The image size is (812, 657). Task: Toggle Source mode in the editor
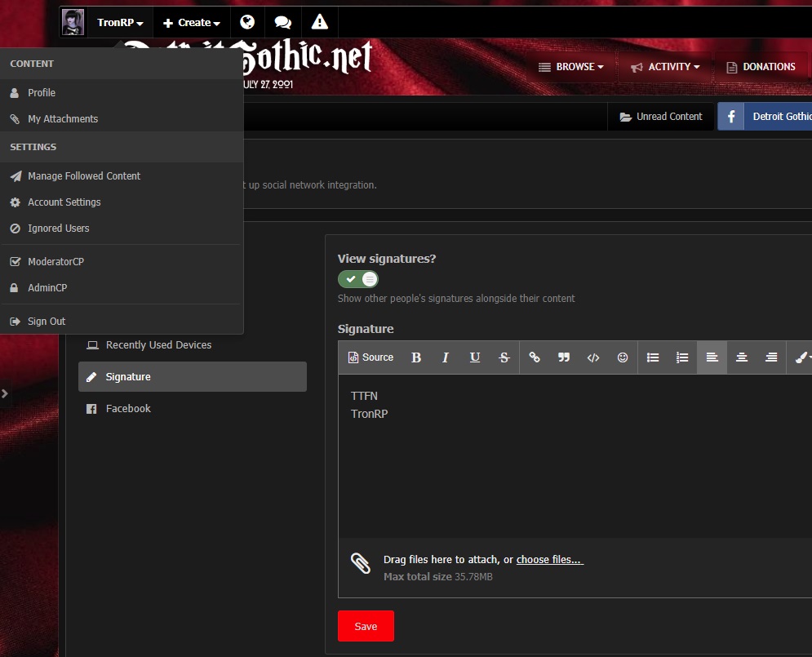(371, 357)
